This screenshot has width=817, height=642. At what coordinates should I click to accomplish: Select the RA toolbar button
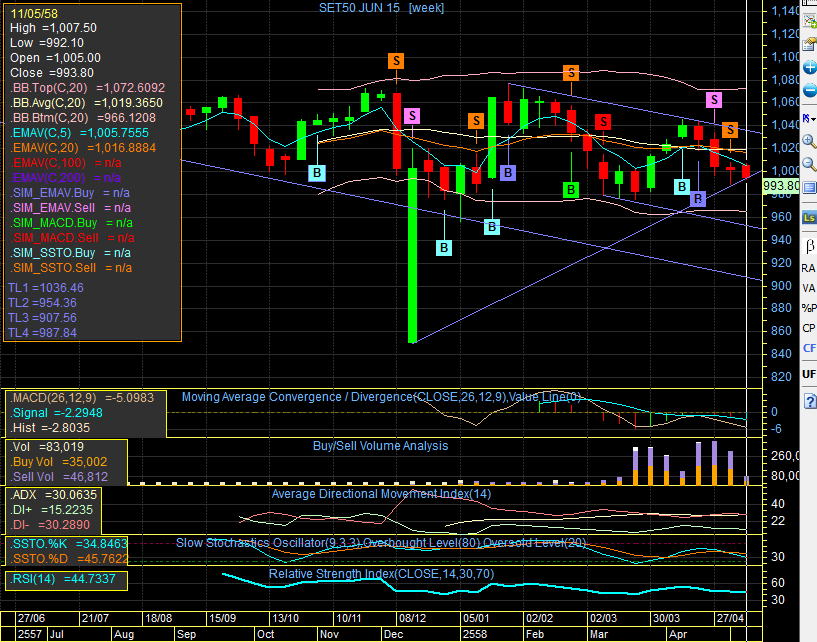tap(808, 268)
